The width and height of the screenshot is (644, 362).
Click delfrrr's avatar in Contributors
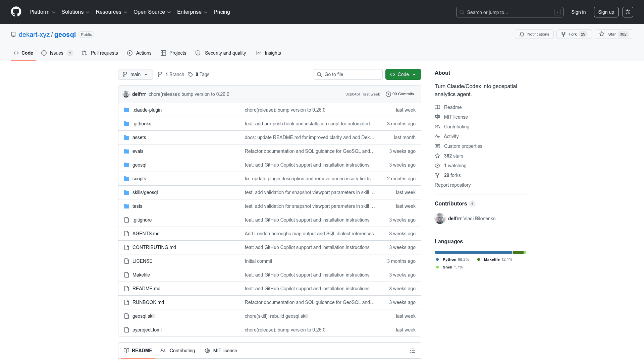440,219
